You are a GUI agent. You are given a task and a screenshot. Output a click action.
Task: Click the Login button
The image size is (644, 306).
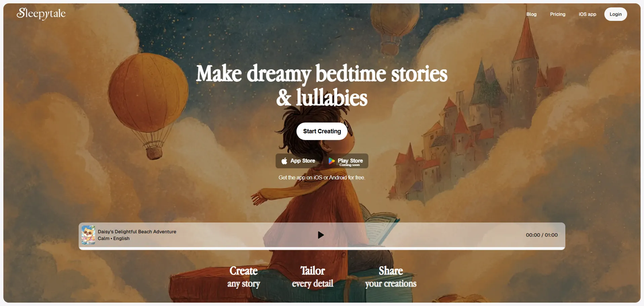(x=615, y=14)
